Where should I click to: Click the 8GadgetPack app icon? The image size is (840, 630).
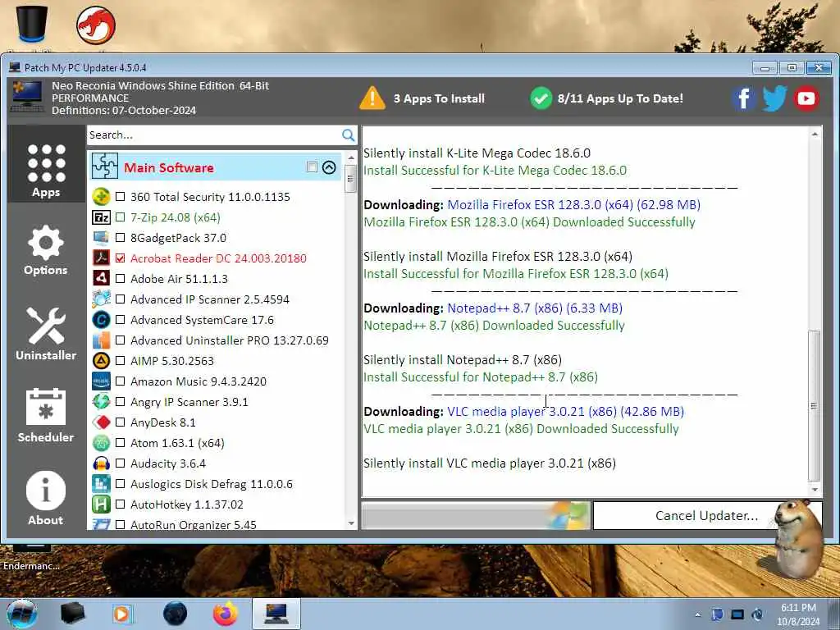click(x=101, y=238)
